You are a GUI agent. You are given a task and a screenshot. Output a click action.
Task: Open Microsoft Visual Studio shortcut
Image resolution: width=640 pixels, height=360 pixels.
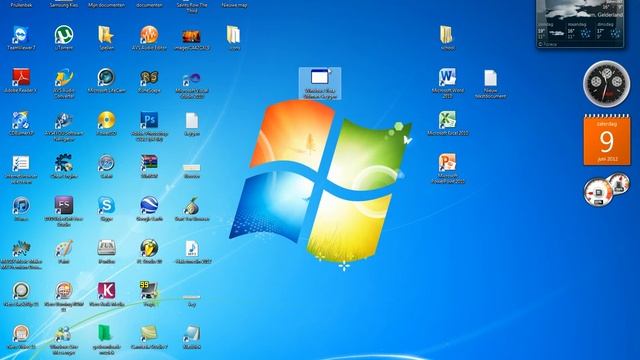[191, 78]
